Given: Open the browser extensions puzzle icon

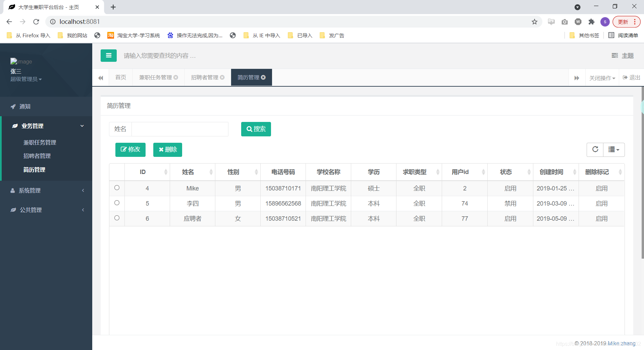Looking at the screenshot, I should (x=591, y=22).
